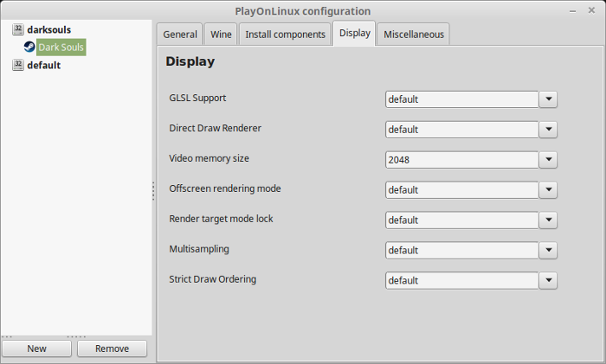
Task: Click the Offscreen rendering mode value field
Action: tap(462, 190)
